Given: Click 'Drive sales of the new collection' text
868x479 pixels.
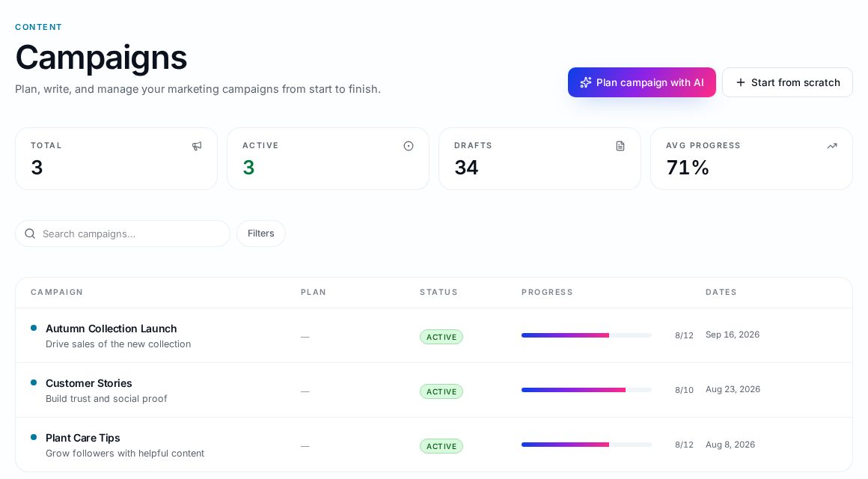Looking at the screenshot, I should click(x=118, y=344).
